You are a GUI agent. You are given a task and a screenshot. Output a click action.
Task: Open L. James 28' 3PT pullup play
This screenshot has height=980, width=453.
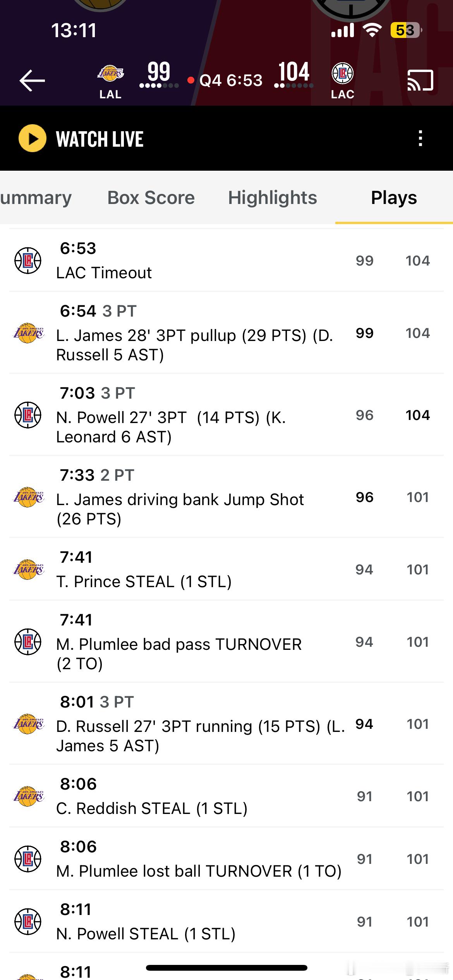[x=226, y=333]
